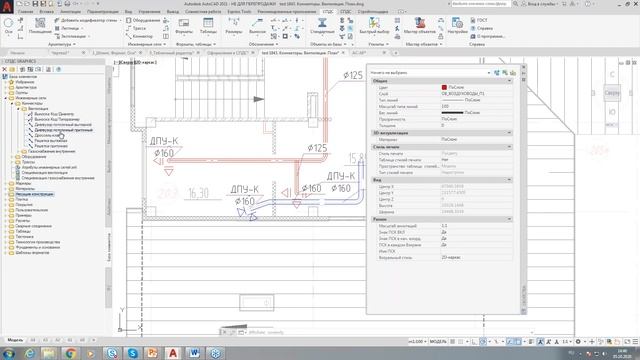Open Microsoft Word from the taskbar

(x=194, y=353)
